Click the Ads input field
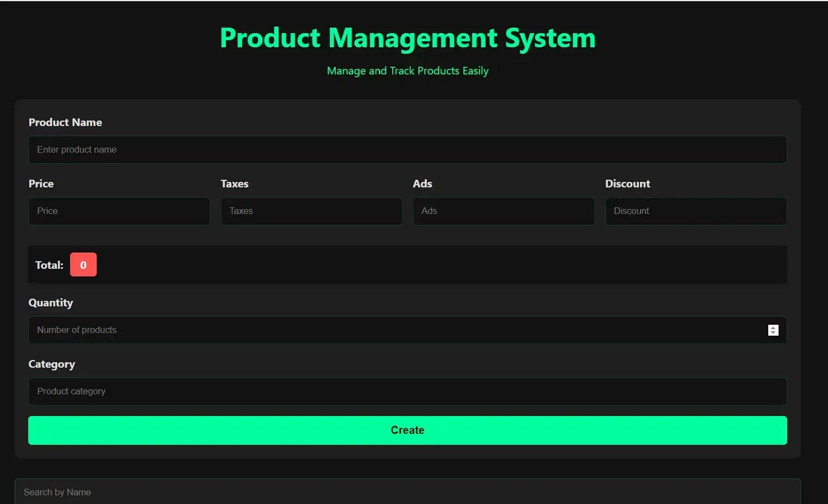This screenshot has width=828, height=504. 504,211
